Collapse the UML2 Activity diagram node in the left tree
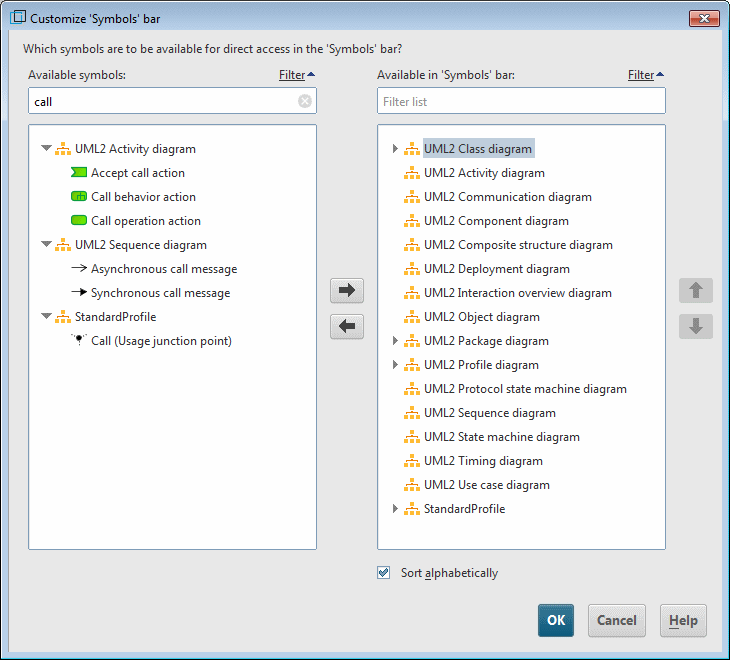The image size is (730, 660). pyautogui.click(x=46, y=148)
